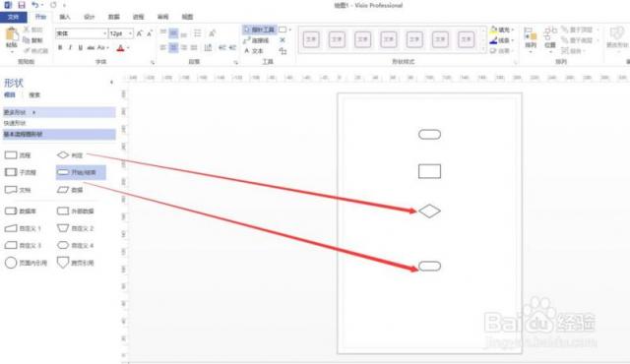This screenshot has width=630, height=364.
Task: Pick the Decision diamond shape in stencil
Action: coord(70,154)
